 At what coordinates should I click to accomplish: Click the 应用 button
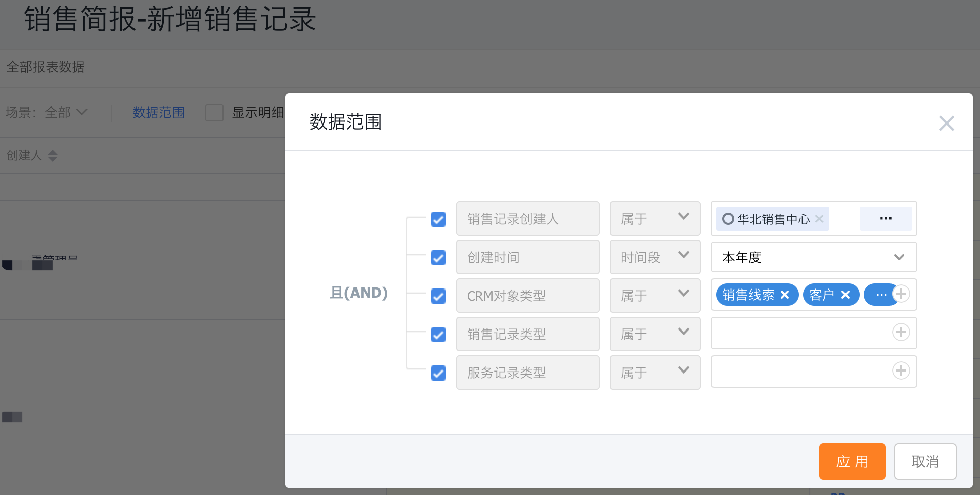pos(852,462)
